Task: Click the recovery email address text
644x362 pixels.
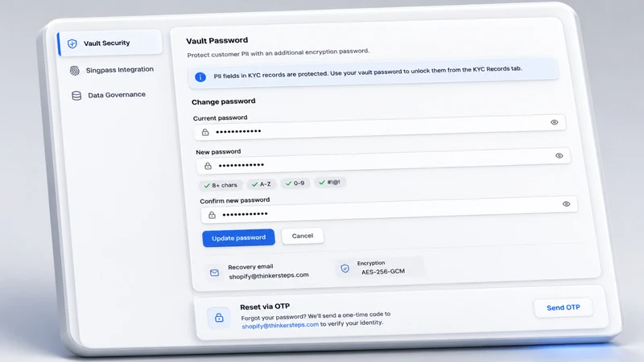Action: tap(269, 276)
